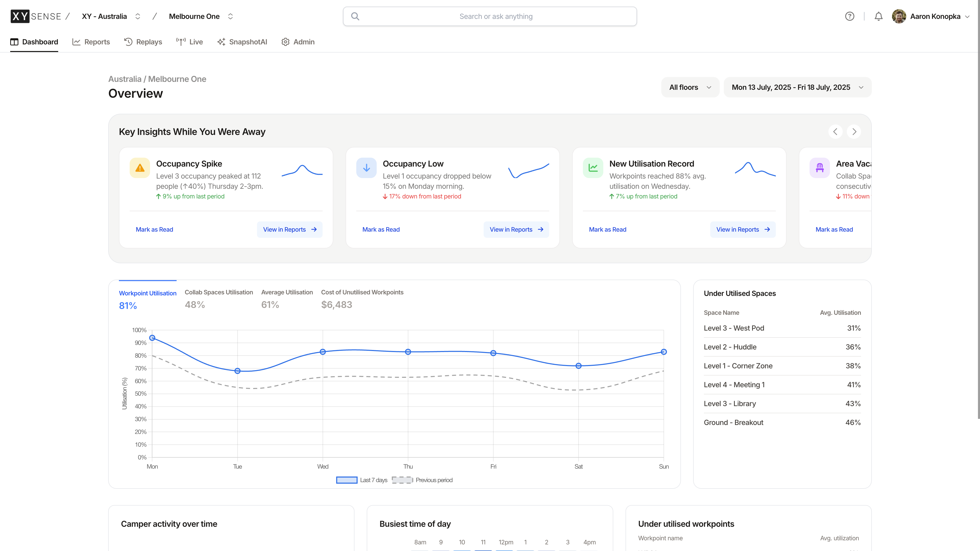
Task: Click the Occupancy Spike sparkline
Action: 302,170
